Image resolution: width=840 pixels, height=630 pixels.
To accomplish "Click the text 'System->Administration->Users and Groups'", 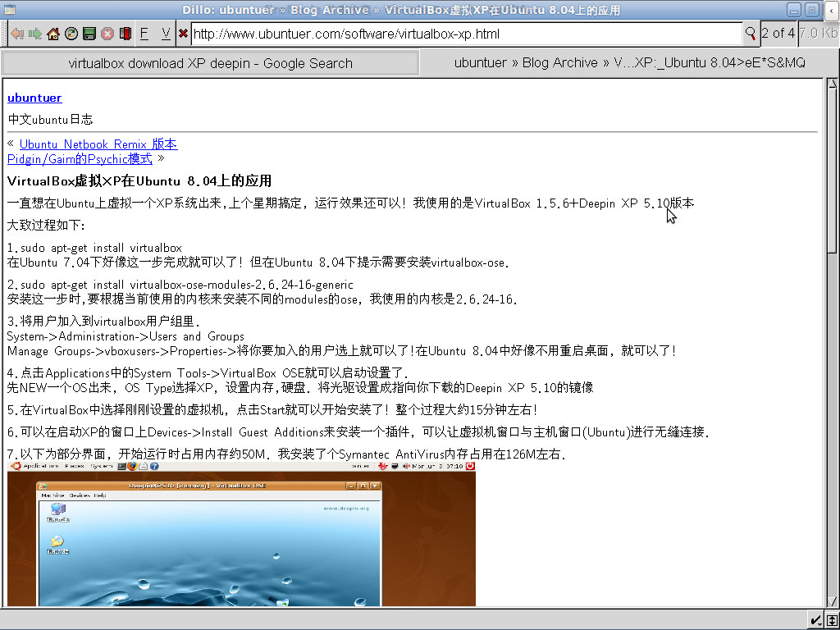I will pyautogui.click(x=126, y=336).
